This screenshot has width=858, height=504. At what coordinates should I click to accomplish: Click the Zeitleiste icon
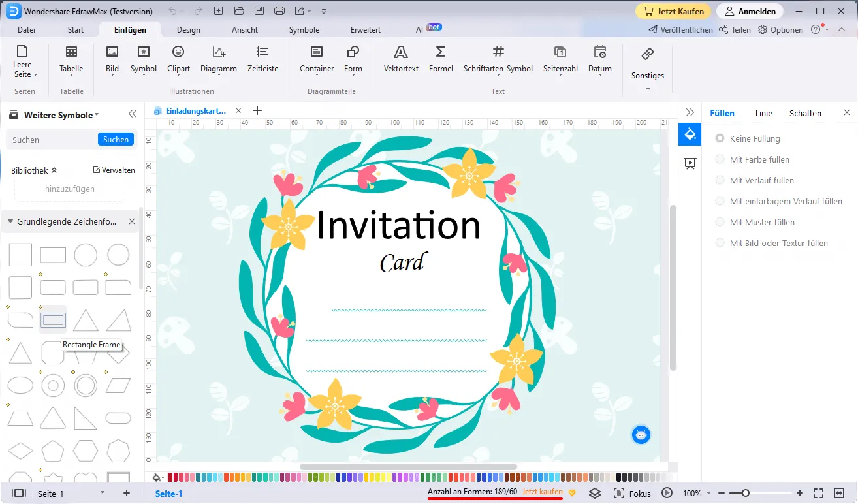click(x=262, y=52)
